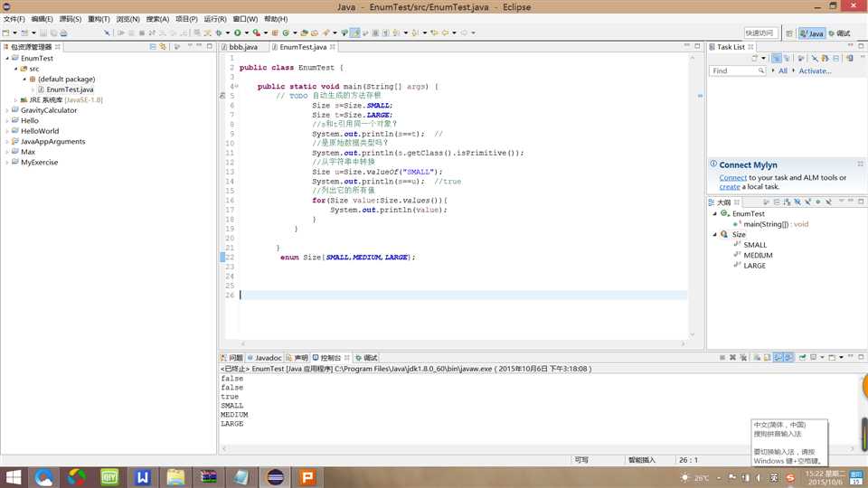Click the Open Type icon in toolbar
This screenshot has height=488, width=868.
(304, 33)
